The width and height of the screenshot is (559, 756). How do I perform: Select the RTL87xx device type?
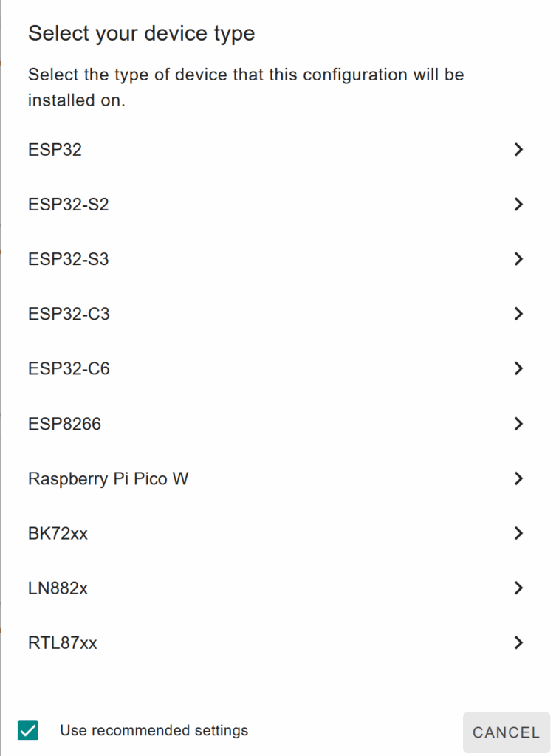pyautogui.click(x=63, y=643)
